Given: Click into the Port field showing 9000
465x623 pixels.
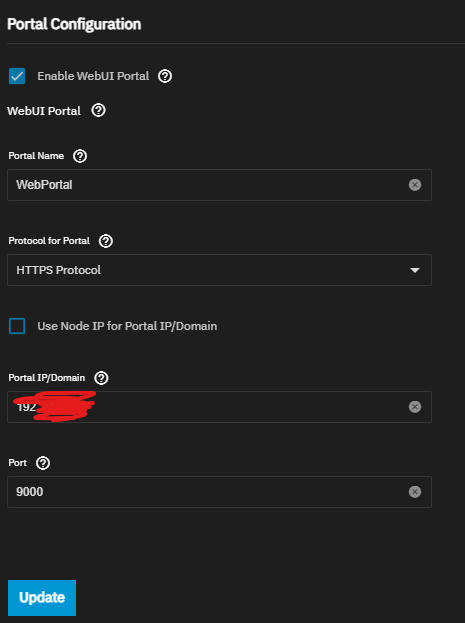Looking at the screenshot, I should [219, 492].
